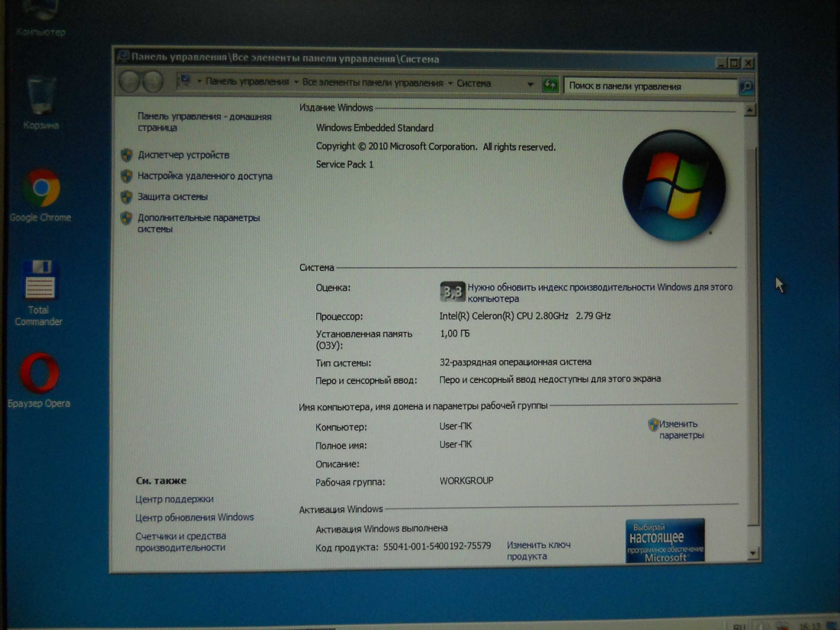Open Настройка удаленного доступа link
This screenshot has width=840, height=630.
pos(205,176)
